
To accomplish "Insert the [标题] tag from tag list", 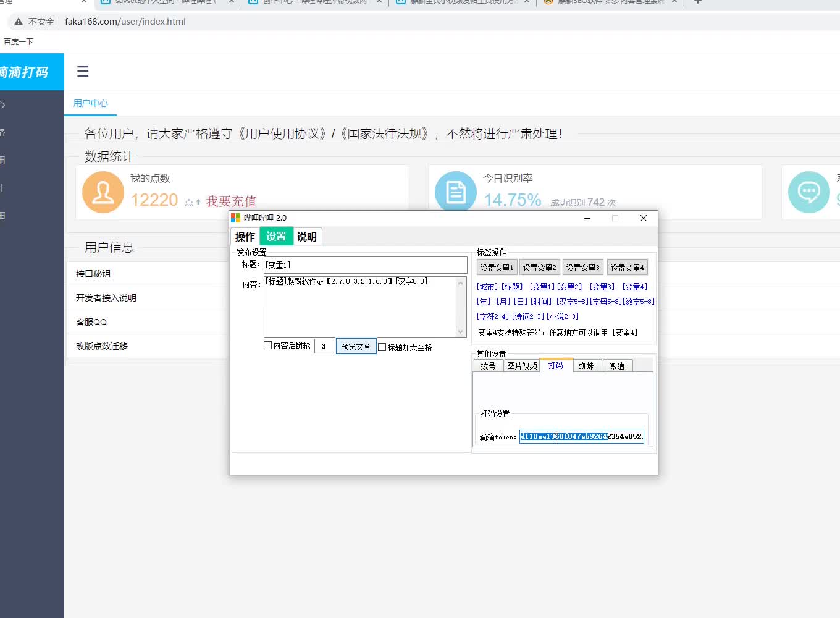I will (512, 287).
